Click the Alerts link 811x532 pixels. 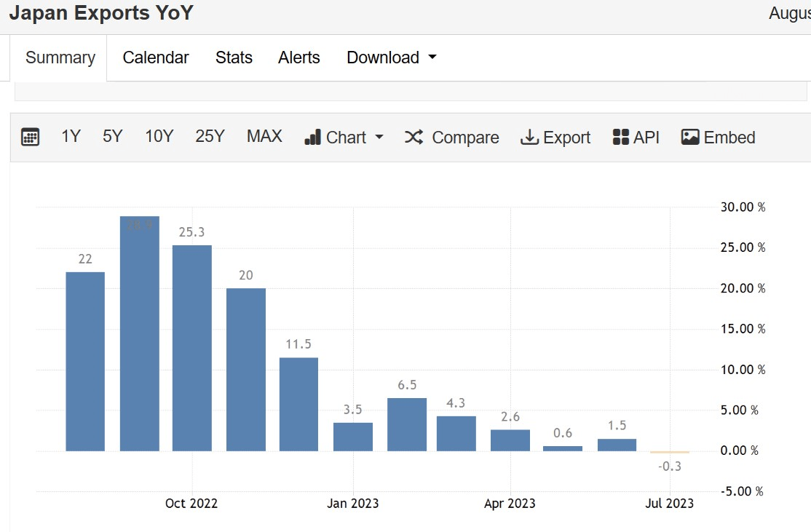click(299, 57)
